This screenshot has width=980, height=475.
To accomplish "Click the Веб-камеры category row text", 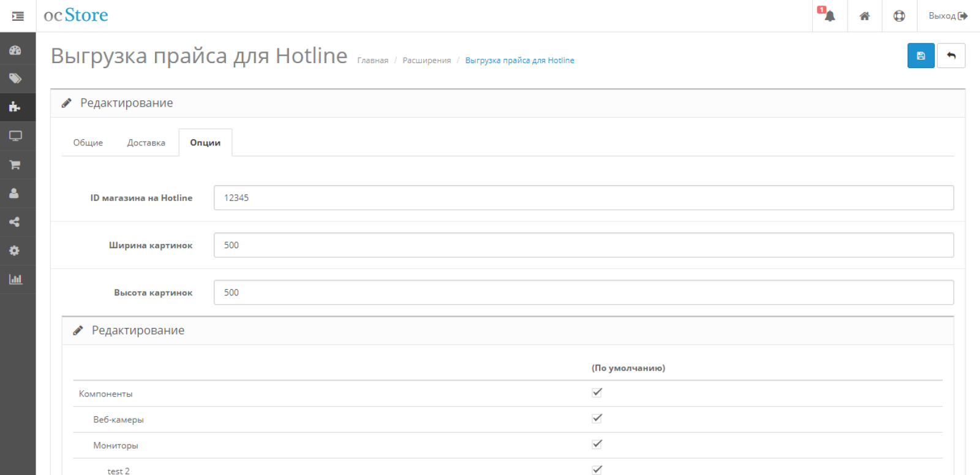I will (118, 420).
